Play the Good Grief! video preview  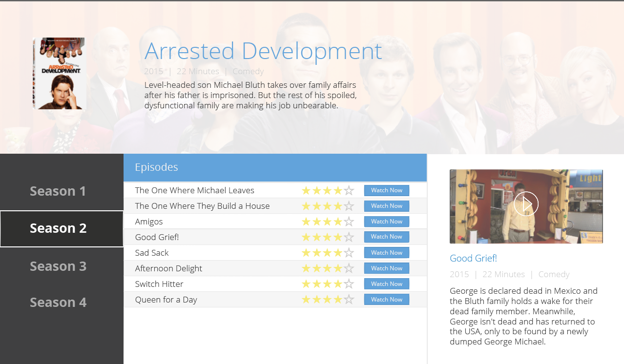(x=526, y=204)
